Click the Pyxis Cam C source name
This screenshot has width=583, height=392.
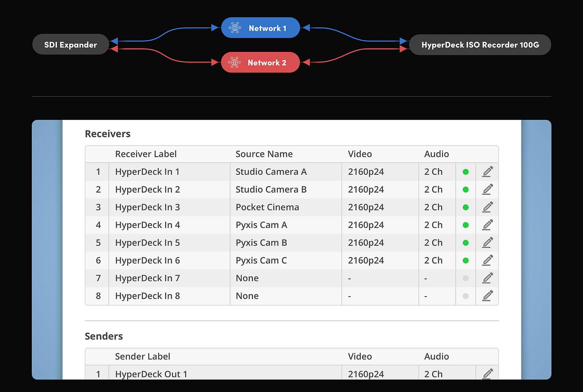[x=261, y=260]
